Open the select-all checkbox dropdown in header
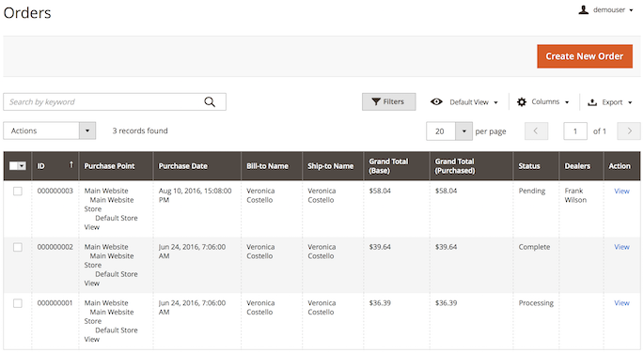This screenshot has width=644, height=353. pos(23,166)
